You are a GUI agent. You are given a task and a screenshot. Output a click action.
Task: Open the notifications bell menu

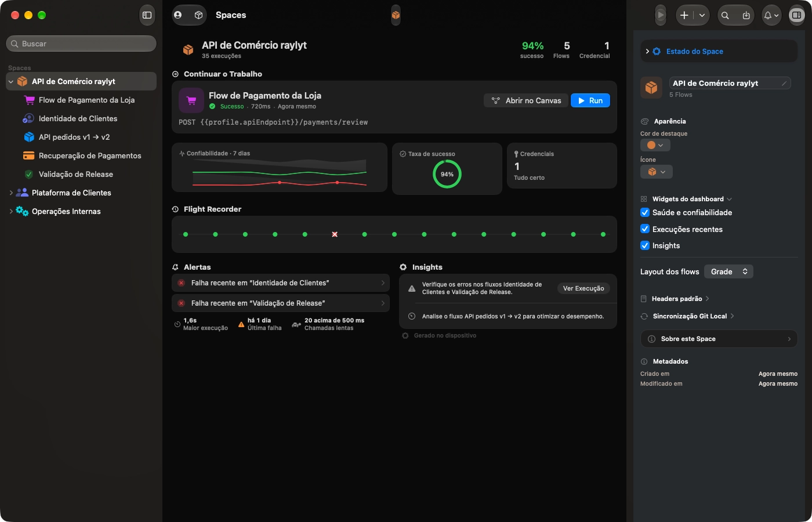(x=771, y=15)
